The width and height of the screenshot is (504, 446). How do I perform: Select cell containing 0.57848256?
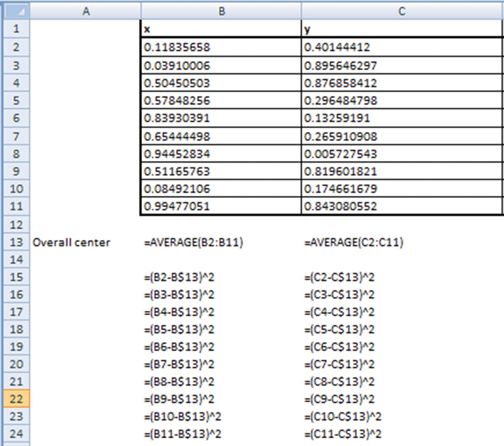(221, 100)
